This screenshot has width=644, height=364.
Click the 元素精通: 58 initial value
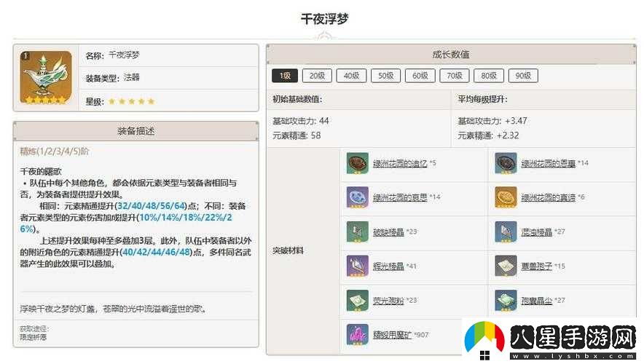pyautogui.click(x=297, y=135)
